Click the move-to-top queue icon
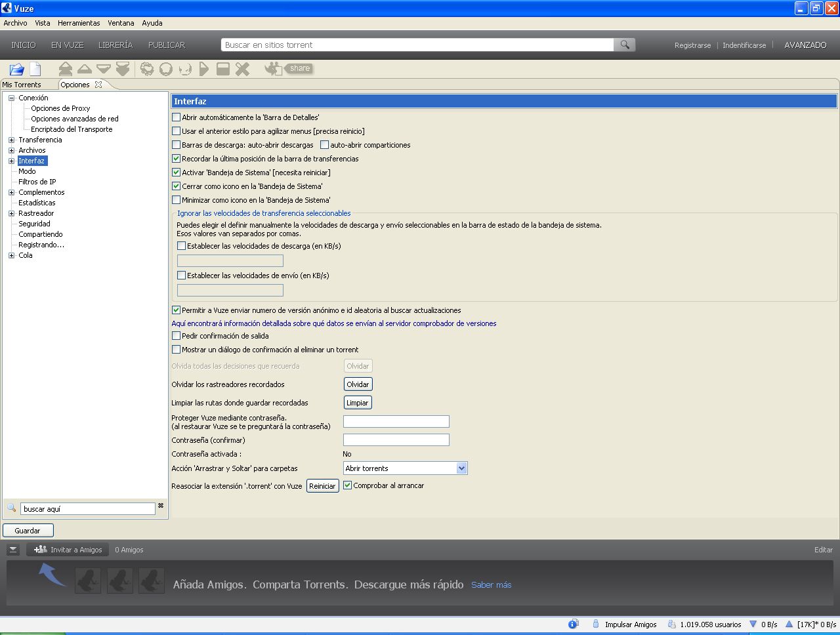 pos(65,69)
